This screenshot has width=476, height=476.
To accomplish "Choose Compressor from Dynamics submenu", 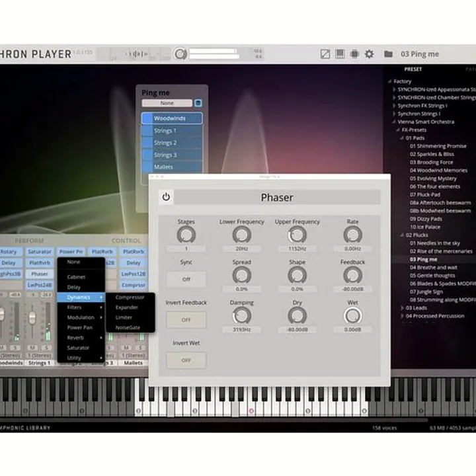I will point(130,297).
